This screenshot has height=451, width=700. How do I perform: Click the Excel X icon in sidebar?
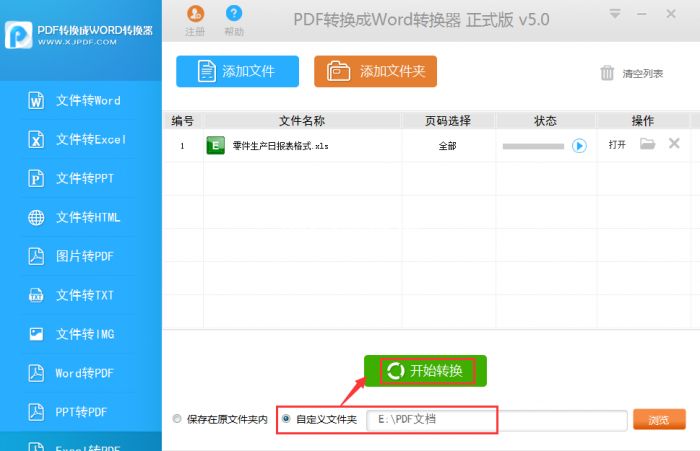point(36,139)
